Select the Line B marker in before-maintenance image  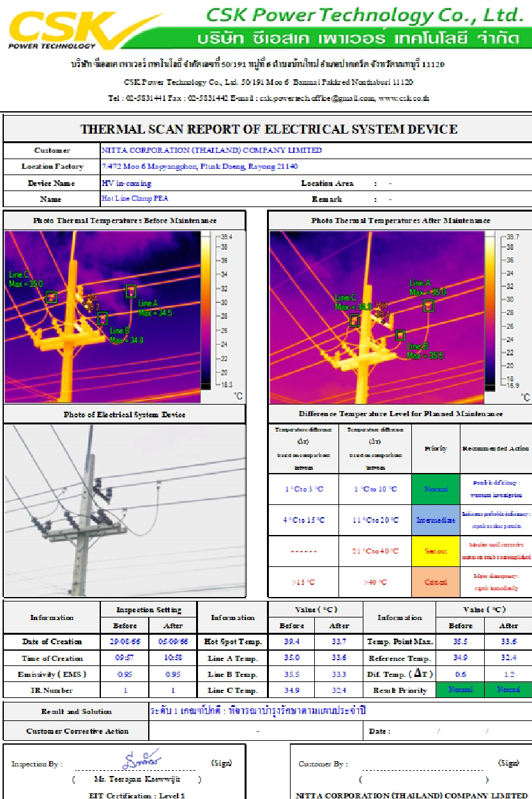tap(102, 319)
